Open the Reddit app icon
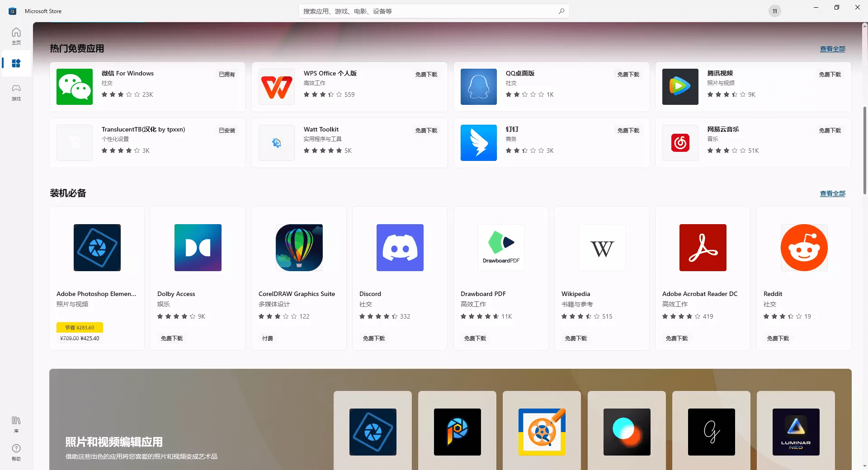 pyautogui.click(x=804, y=248)
